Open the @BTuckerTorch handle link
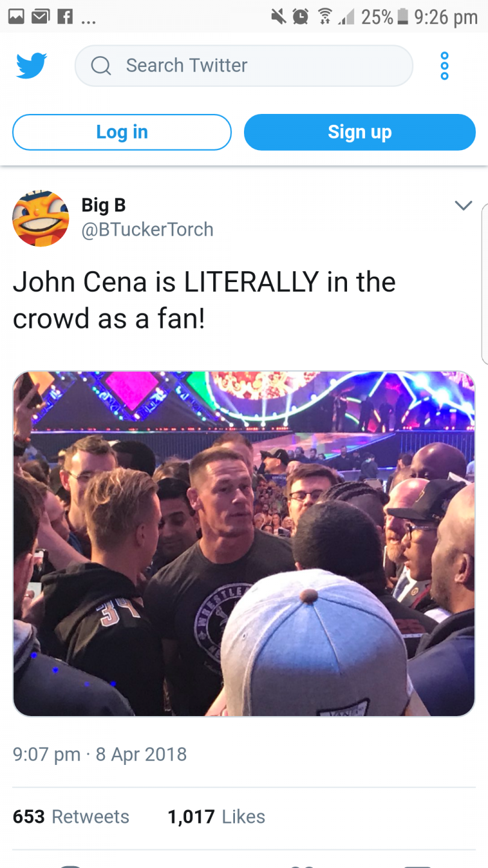 point(148,230)
